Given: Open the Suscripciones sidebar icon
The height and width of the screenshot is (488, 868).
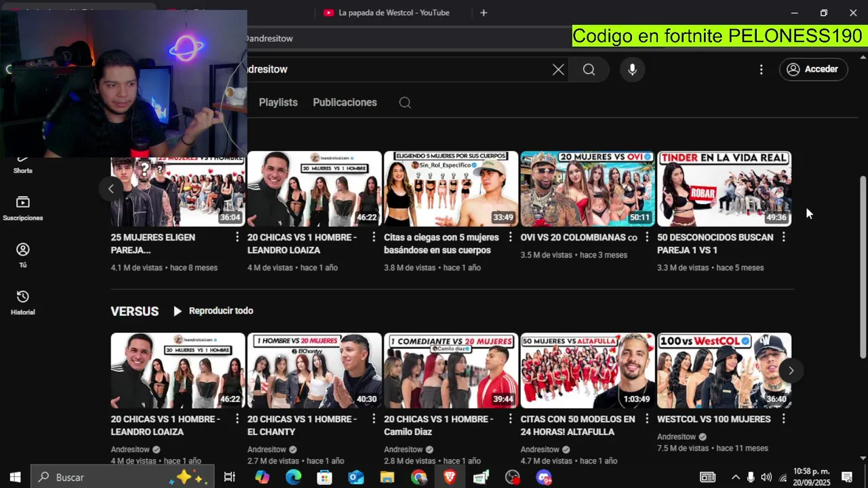Looking at the screenshot, I should tap(23, 208).
